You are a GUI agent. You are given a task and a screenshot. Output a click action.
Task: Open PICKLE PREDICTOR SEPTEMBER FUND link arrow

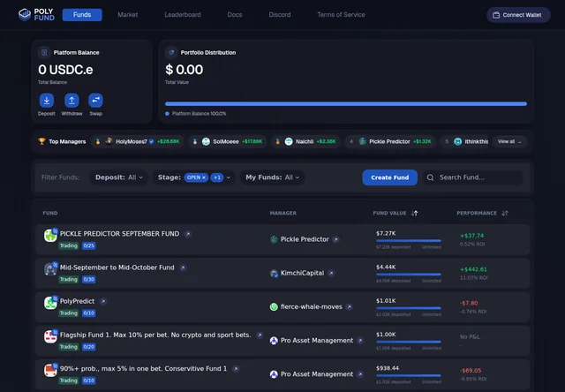[188, 234]
